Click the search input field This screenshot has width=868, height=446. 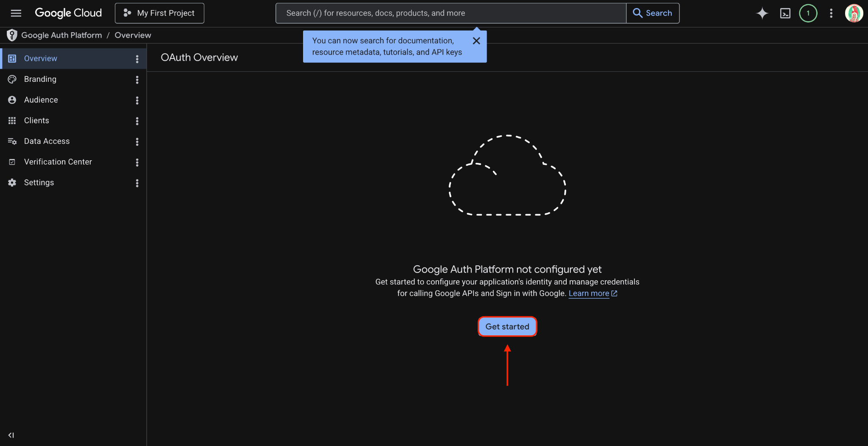(x=451, y=13)
